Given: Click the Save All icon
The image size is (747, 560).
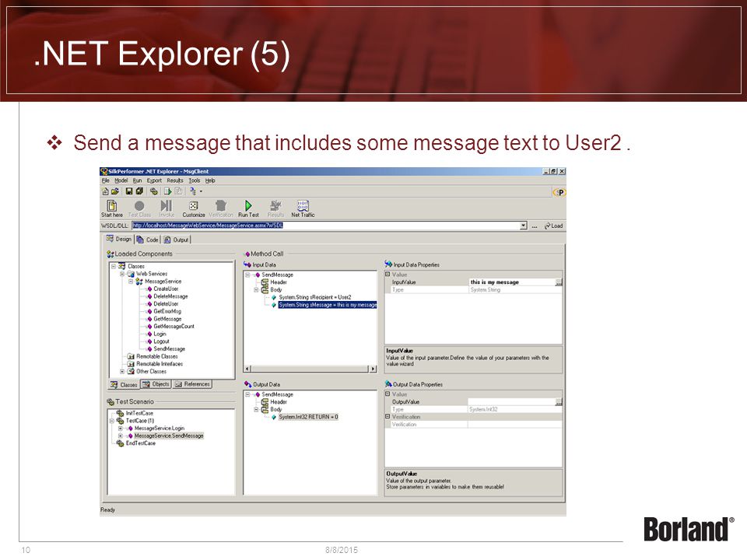Looking at the screenshot, I should click(x=139, y=191).
